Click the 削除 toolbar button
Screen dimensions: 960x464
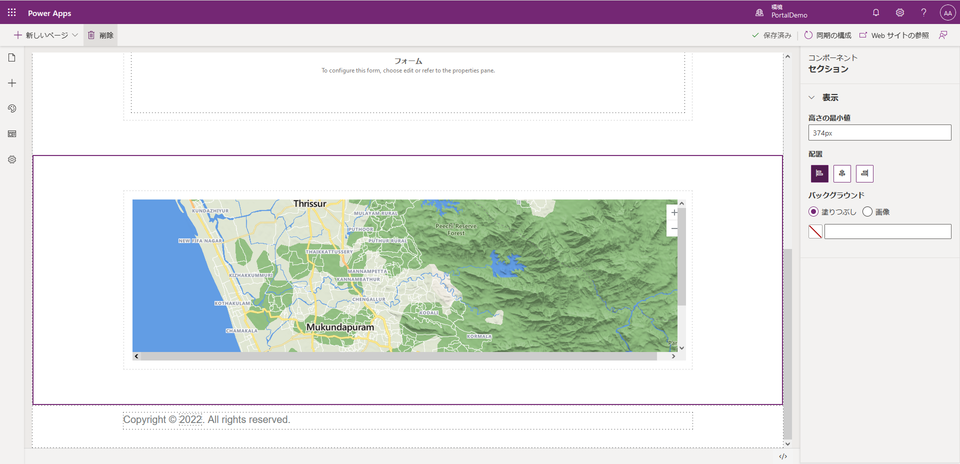pos(100,35)
